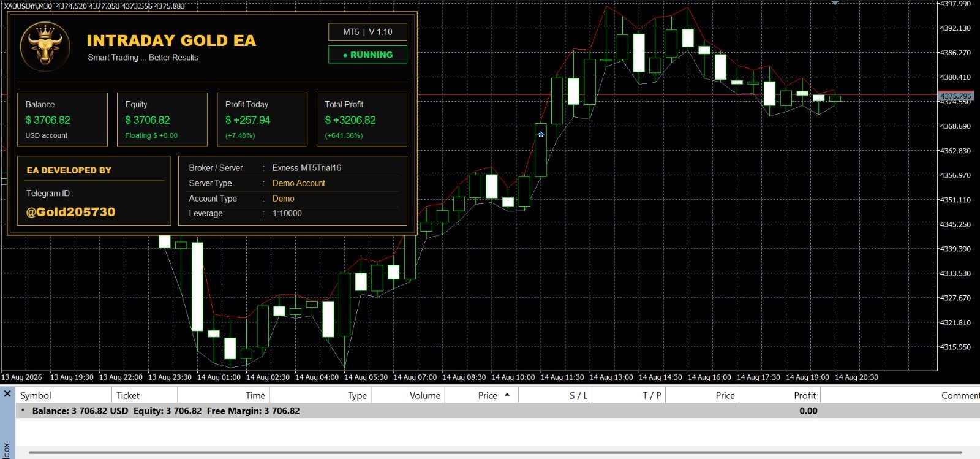
Task: Click the Balance $ 3706.82 card
Action: point(62,119)
